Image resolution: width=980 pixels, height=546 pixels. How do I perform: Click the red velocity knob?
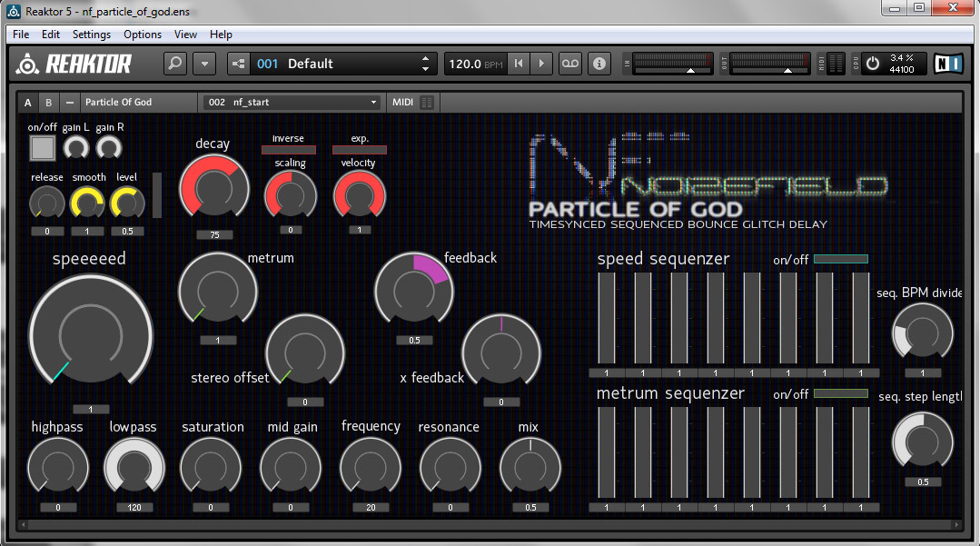coord(360,195)
